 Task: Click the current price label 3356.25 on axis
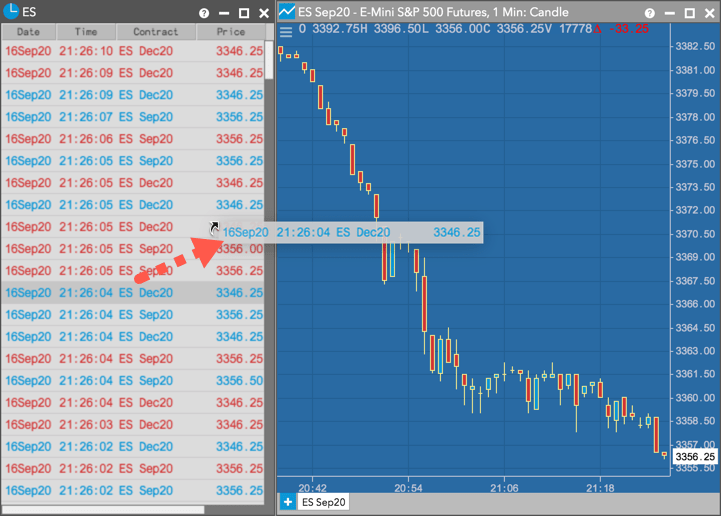pyautogui.click(x=695, y=457)
